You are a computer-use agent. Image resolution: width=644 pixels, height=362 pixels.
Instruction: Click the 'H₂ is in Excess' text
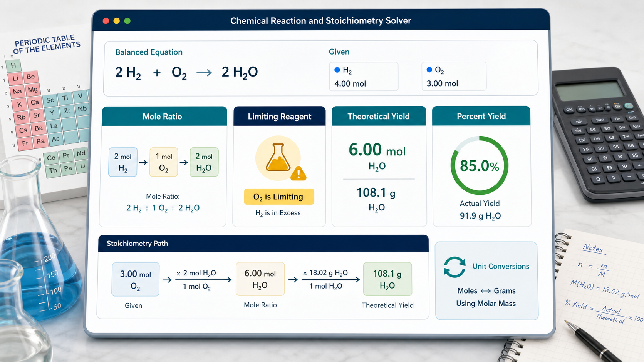tap(278, 213)
